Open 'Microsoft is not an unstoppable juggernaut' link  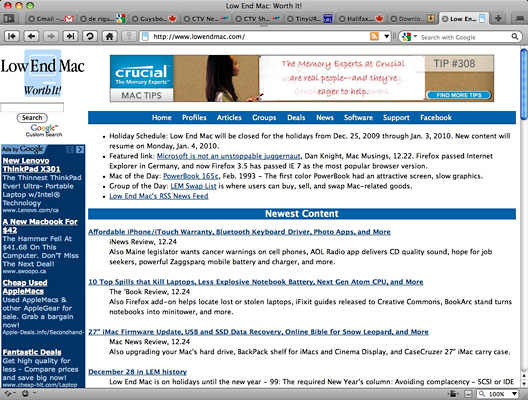tap(228, 156)
